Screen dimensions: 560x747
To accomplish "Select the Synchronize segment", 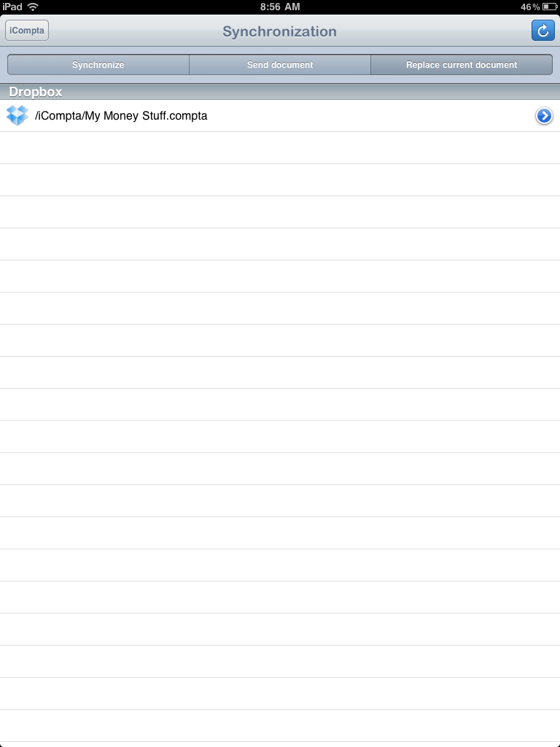I will (98, 65).
